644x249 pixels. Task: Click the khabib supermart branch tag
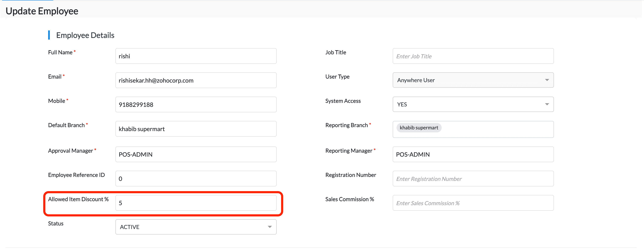tap(419, 128)
